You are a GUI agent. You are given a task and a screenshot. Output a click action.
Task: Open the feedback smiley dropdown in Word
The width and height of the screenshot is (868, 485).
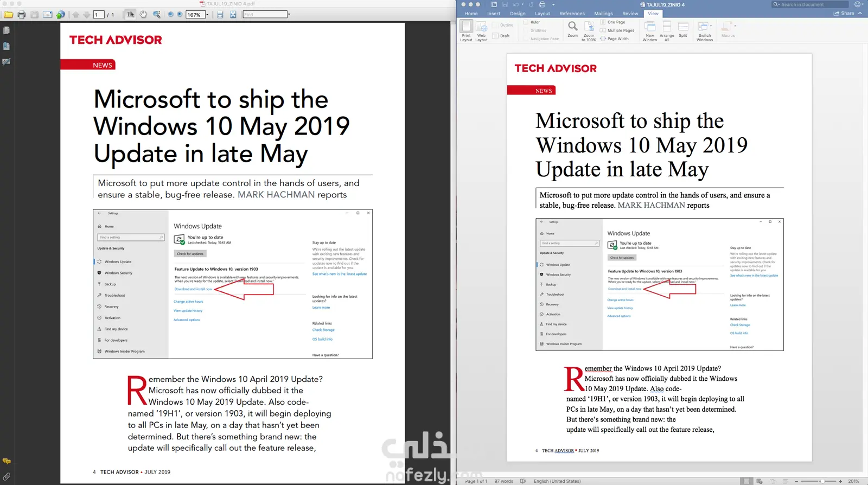[859, 4]
